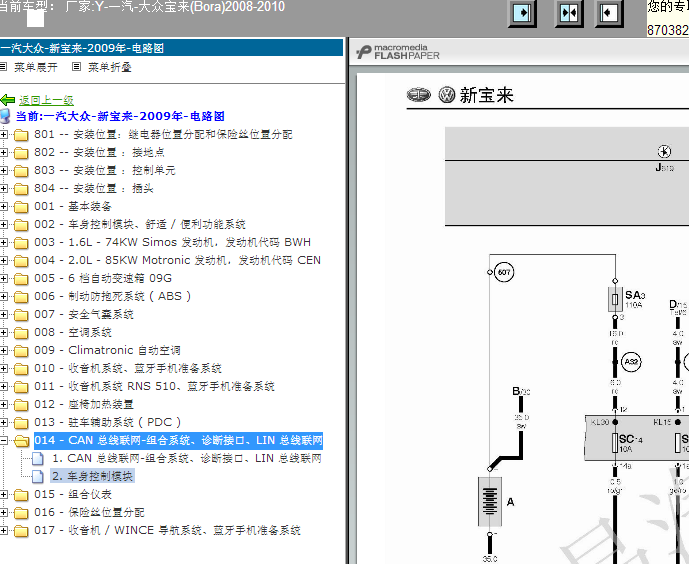Viewport: 689px width, 564px height.
Task: Expand the 007 安全气囊系统 node
Action: (x=4, y=315)
